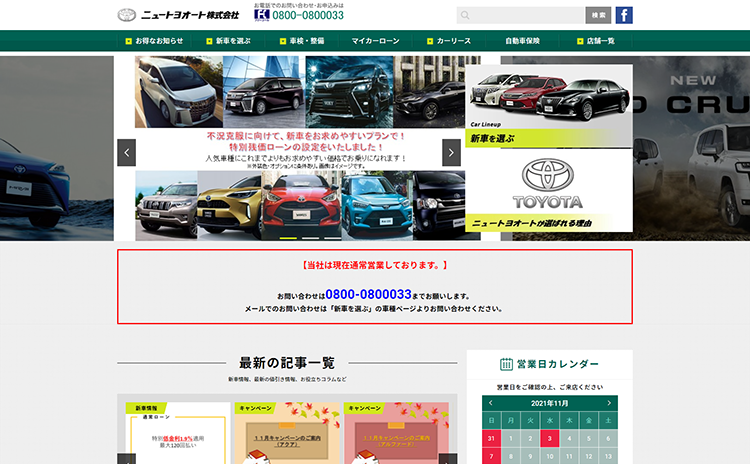Open 自動車保険 menu item

[522, 41]
